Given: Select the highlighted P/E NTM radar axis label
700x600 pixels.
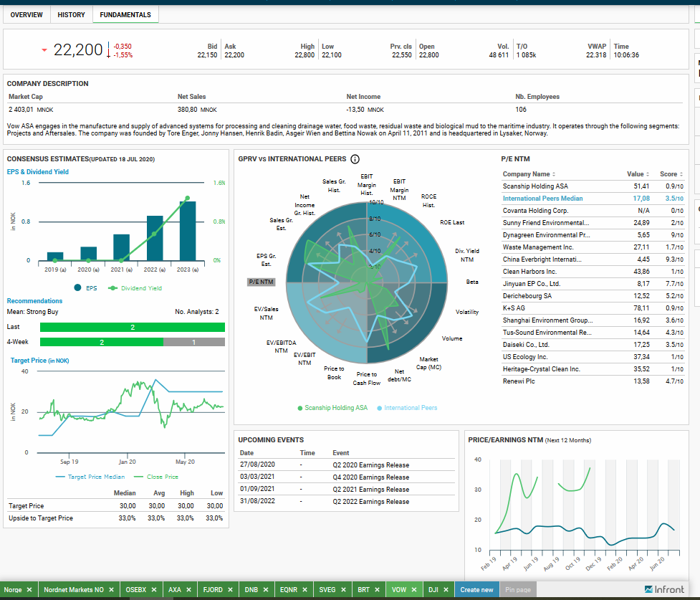Looking at the screenshot, I should tap(262, 282).
